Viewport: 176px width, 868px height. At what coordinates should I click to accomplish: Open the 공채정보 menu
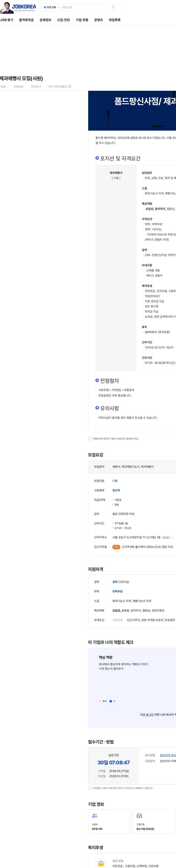click(45, 20)
